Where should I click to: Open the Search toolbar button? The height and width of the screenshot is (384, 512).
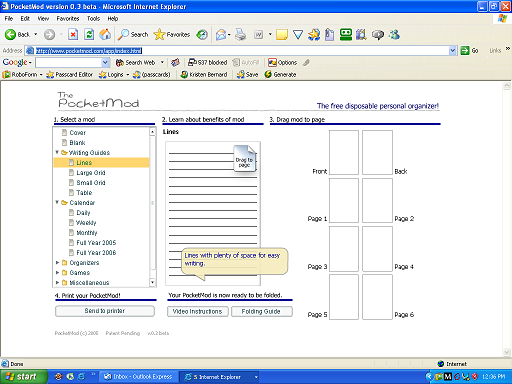coord(133,34)
